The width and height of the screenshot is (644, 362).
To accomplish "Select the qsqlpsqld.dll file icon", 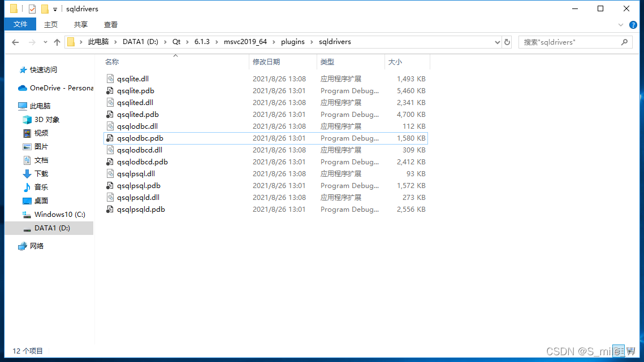I will coord(110,198).
